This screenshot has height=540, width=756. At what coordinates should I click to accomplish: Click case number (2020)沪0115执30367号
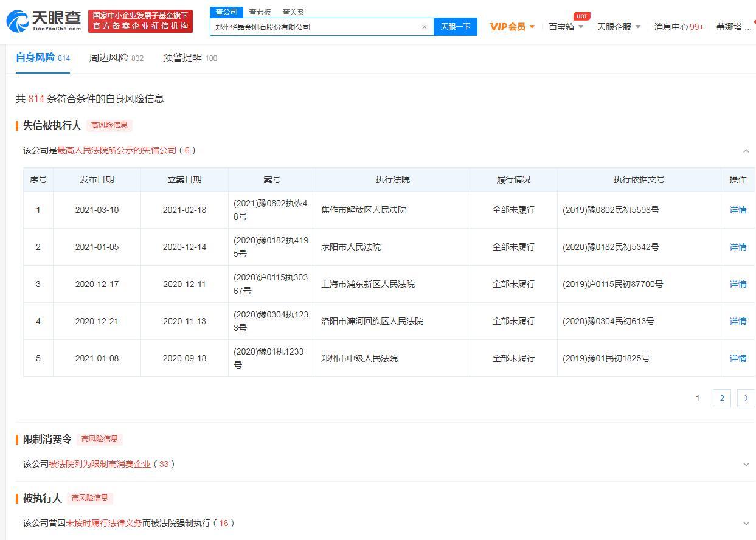271,284
